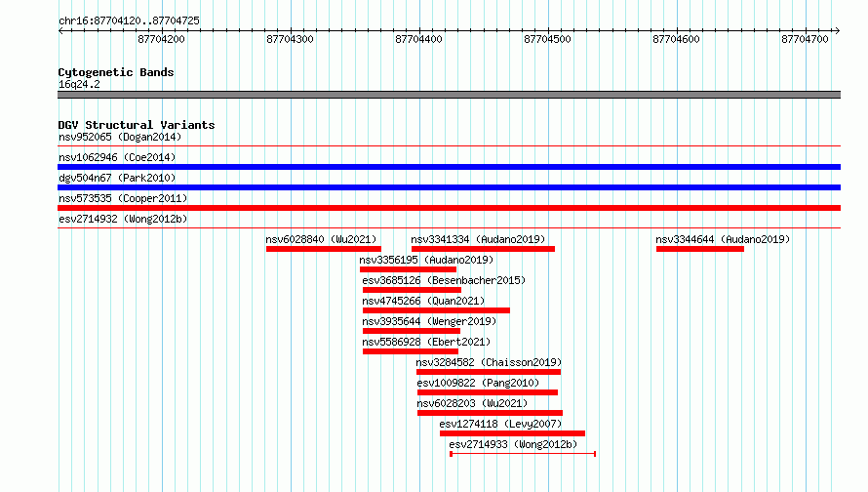The image size is (868, 492).
Task: Click the esv1009822 (Pang2010) label
Action: click(x=478, y=383)
